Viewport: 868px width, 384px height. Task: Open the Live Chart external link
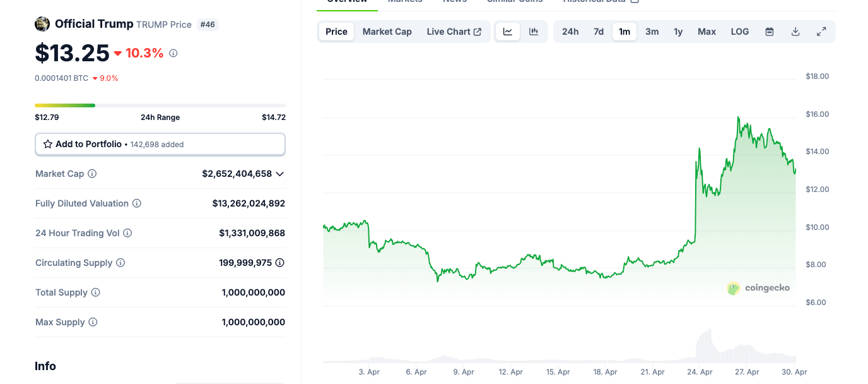tap(454, 31)
